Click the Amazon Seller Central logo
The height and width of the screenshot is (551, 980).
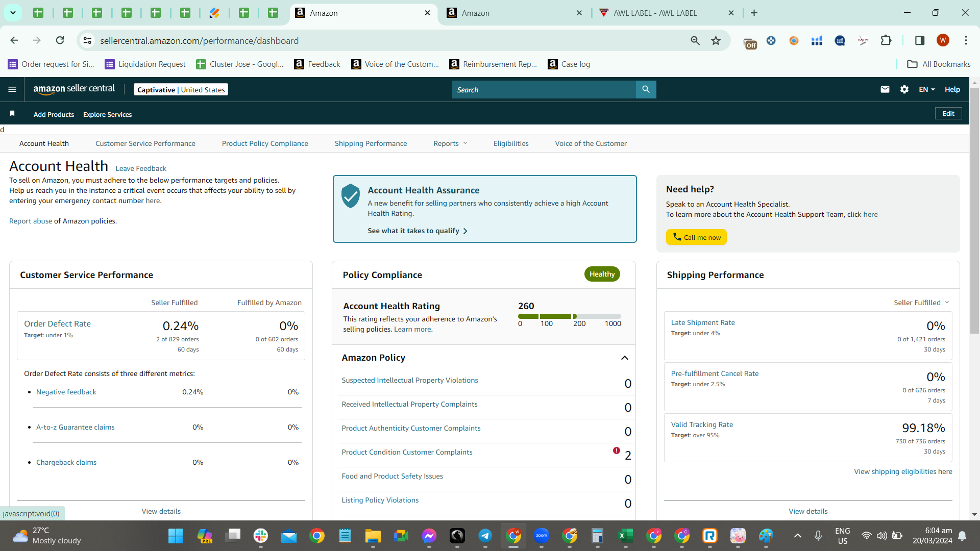[x=74, y=89]
